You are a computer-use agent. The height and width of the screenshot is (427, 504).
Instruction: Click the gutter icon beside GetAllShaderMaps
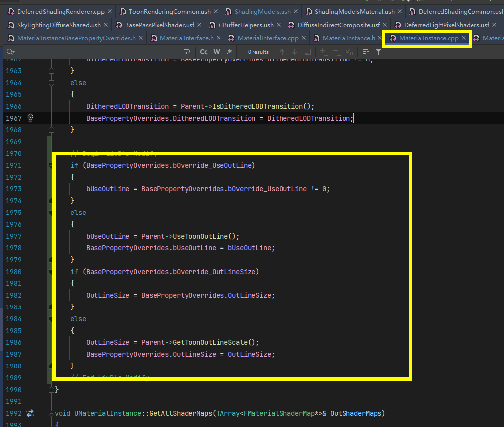[30, 413]
